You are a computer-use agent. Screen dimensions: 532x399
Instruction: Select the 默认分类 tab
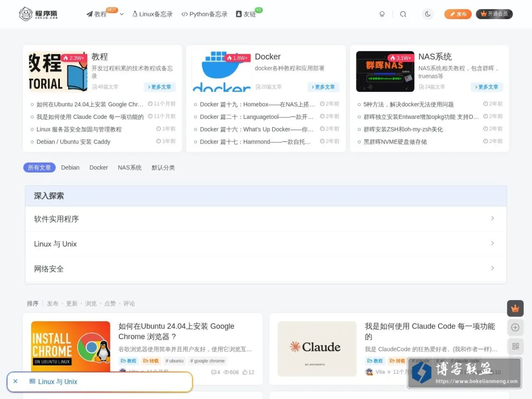point(163,168)
